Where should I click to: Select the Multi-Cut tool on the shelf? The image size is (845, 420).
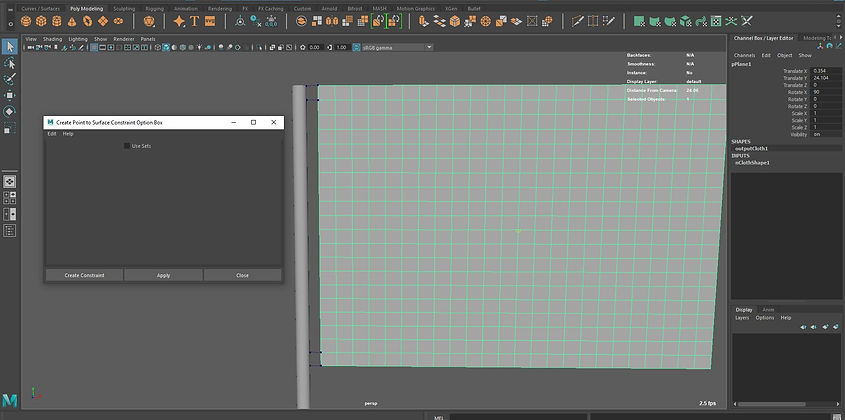tap(577, 21)
